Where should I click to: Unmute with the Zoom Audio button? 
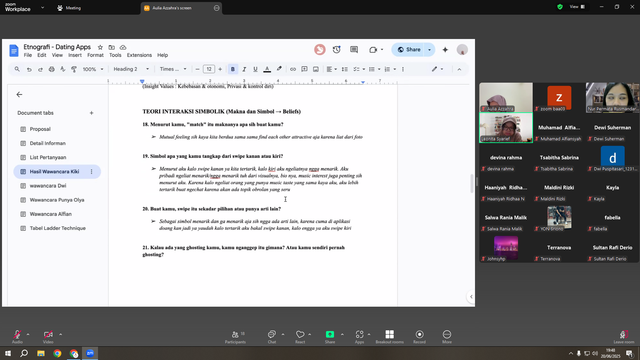pyautogui.click(x=17, y=336)
